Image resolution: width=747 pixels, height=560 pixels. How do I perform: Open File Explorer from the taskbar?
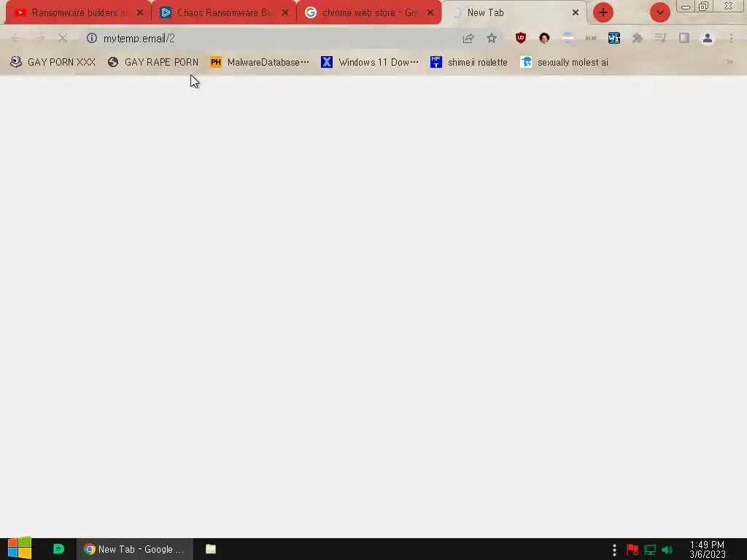click(211, 549)
